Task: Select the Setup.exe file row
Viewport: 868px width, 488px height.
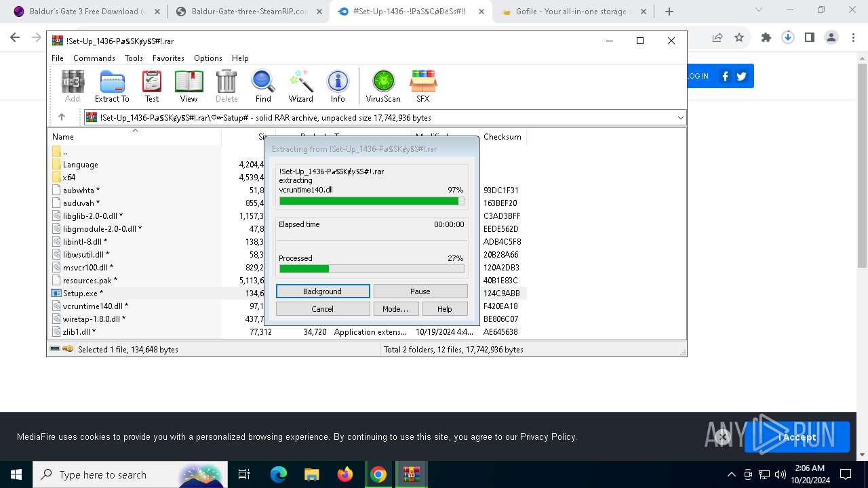Action: point(288,293)
